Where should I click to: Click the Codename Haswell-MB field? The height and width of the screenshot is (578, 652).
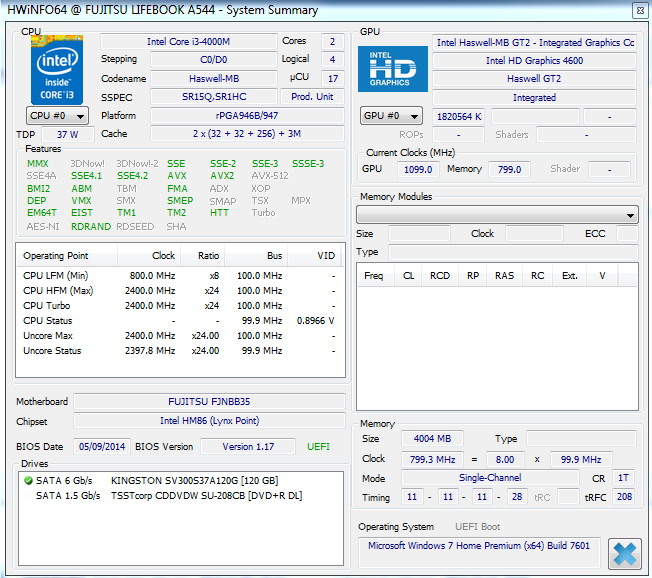[x=214, y=79]
